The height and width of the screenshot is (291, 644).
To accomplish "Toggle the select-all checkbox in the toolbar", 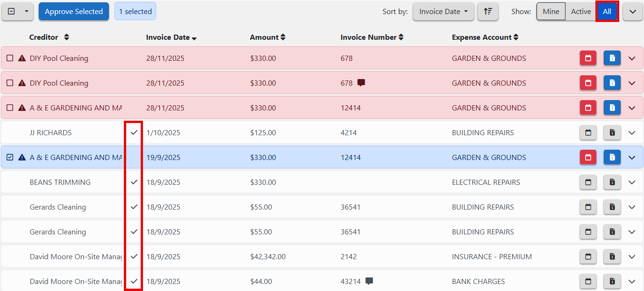I will point(12,12).
